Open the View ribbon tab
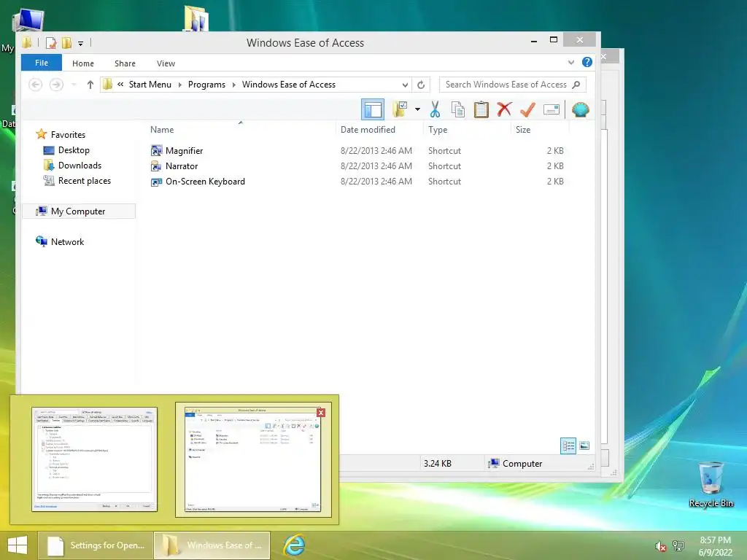This screenshot has width=747, height=560. point(166,63)
